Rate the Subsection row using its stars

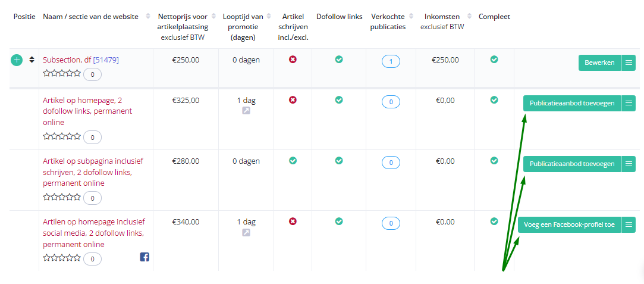coord(62,73)
